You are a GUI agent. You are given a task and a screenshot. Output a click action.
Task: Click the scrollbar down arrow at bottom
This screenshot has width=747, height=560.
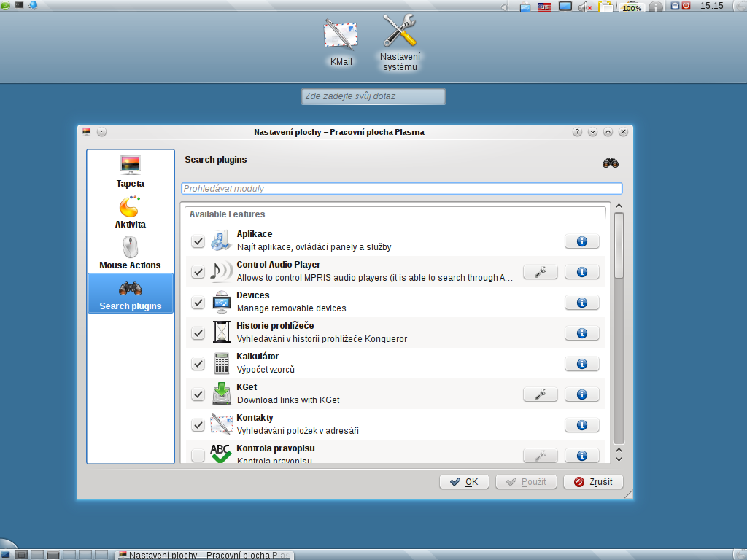[x=619, y=459]
